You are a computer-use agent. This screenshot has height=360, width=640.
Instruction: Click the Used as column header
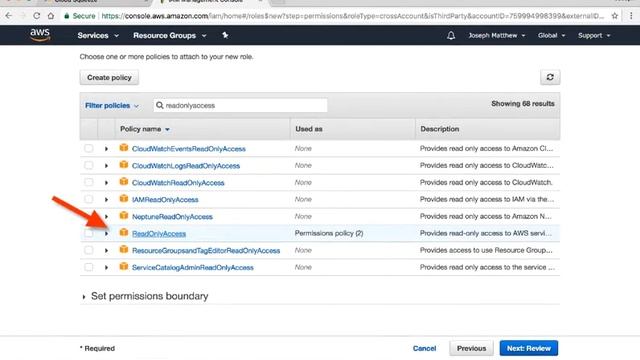coord(309,129)
